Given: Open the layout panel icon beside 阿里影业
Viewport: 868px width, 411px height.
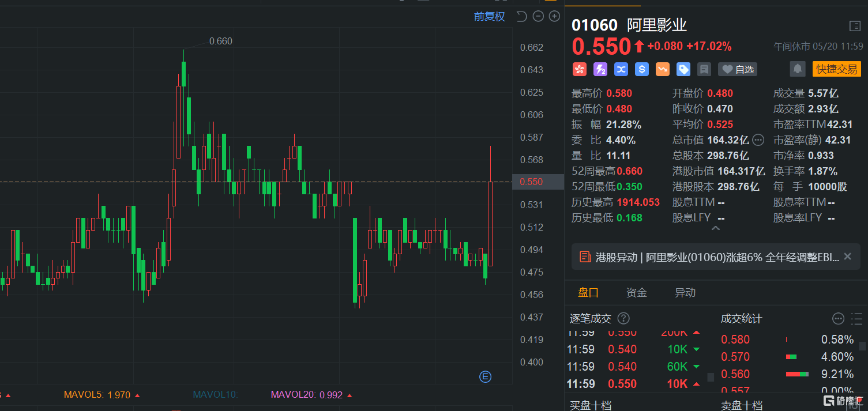Looking at the screenshot, I should point(855,25).
